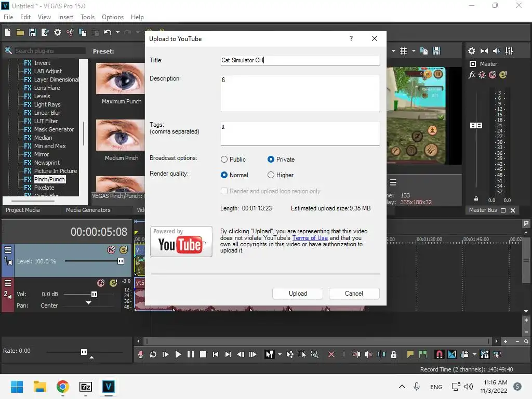Toggle the video track Solo icon

pos(124,250)
